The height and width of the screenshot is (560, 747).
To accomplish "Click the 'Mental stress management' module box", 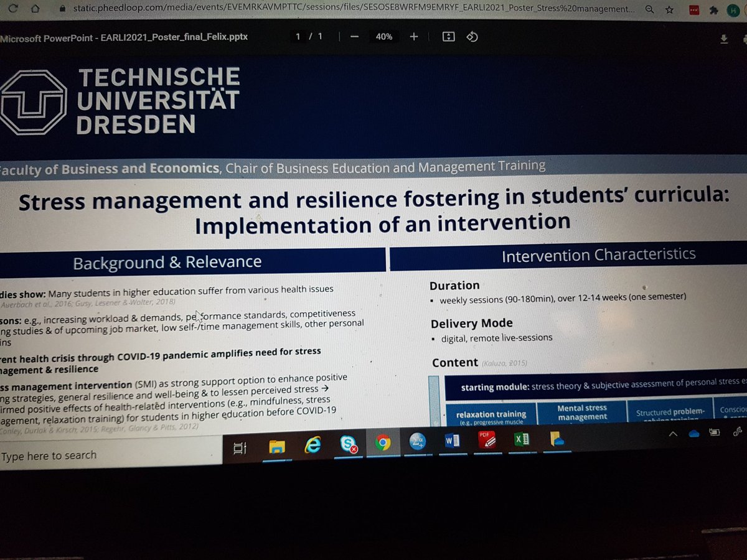I will tap(582, 412).
